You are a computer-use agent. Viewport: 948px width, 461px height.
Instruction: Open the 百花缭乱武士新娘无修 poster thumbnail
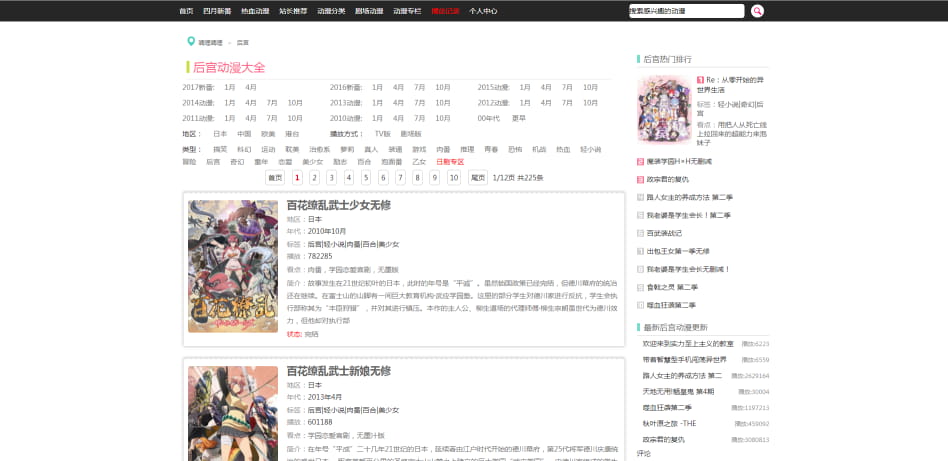[233, 413]
